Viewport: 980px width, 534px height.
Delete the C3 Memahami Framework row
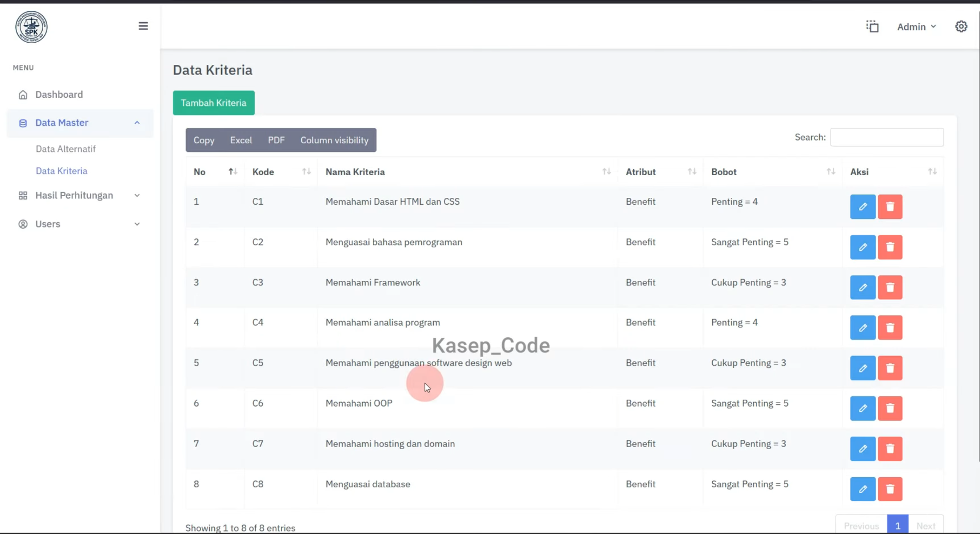click(890, 288)
